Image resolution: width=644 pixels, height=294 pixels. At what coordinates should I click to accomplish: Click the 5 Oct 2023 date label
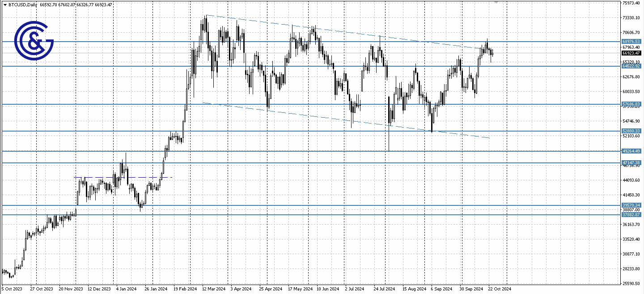[13, 289]
